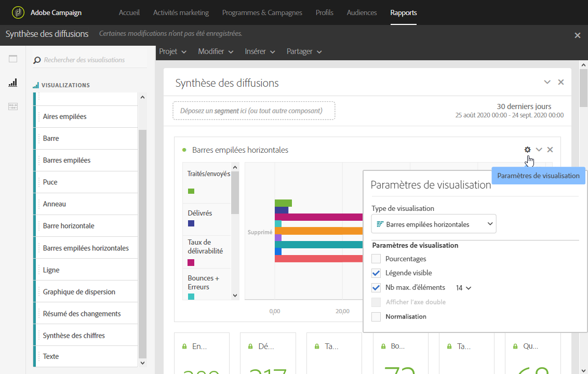Click the green Traités/envoyés legend swatch

[x=191, y=191]
